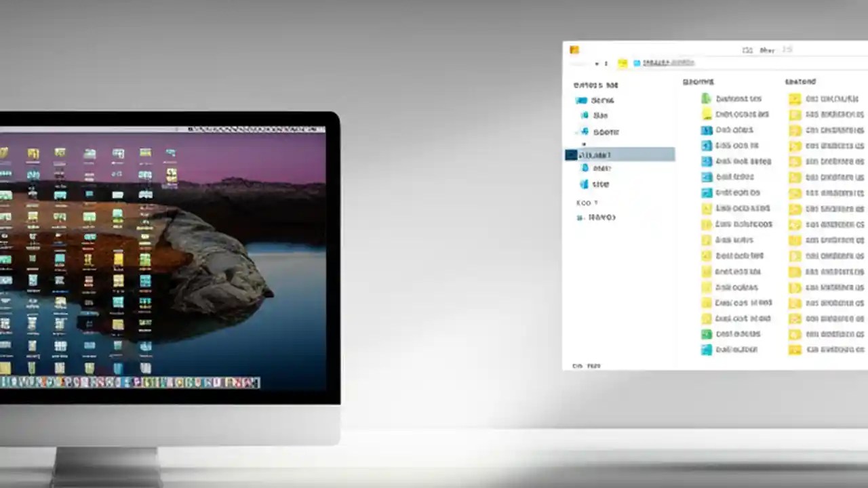
Task: Click the icon beside the highlighted sidebar entry
Action: click(573, 155)
